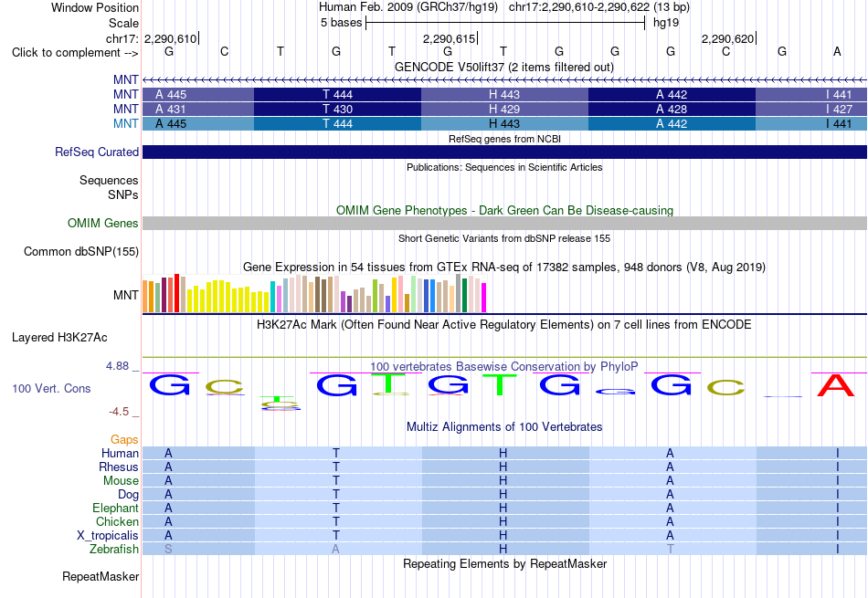The image size is (868, 598).
Task: Click the MNT codon block 'A 431'
Action: click(198, 109)
